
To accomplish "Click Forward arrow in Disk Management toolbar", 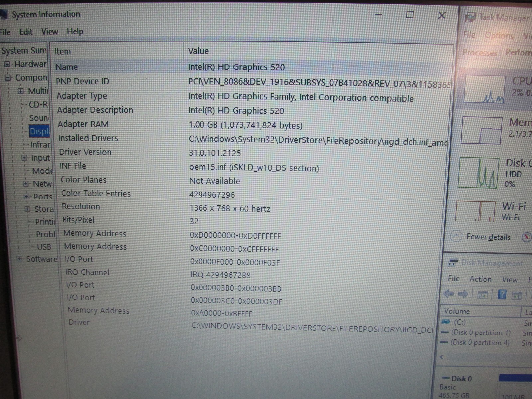I will pos(463,294).
